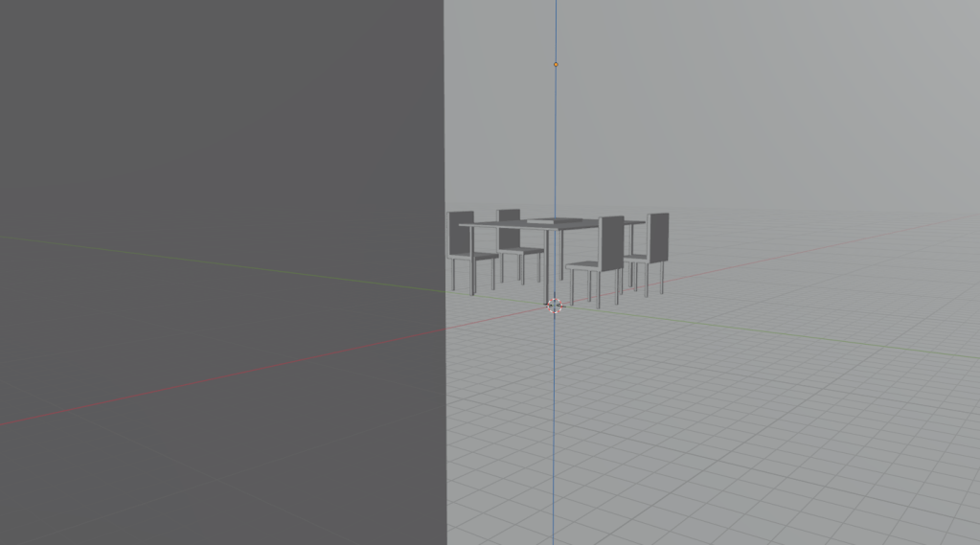The height and width of the screenshot is (545, 980).
Task: Click the empty grid floor in the lower right
Action: coord(814,460)
